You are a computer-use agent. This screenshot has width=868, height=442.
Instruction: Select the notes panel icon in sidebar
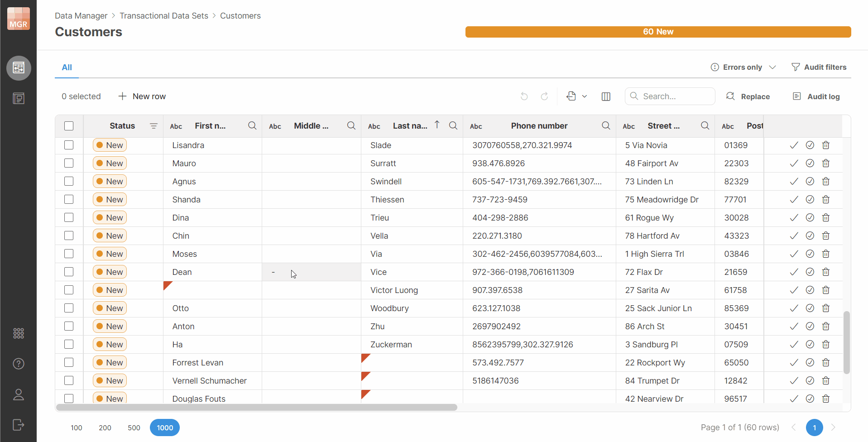click(x=19, y=98)
